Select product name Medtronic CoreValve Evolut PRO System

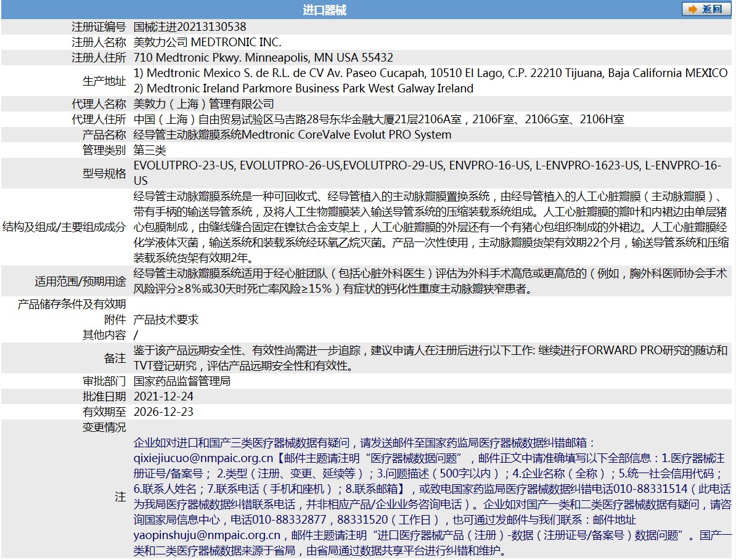[x=346, y=134]
